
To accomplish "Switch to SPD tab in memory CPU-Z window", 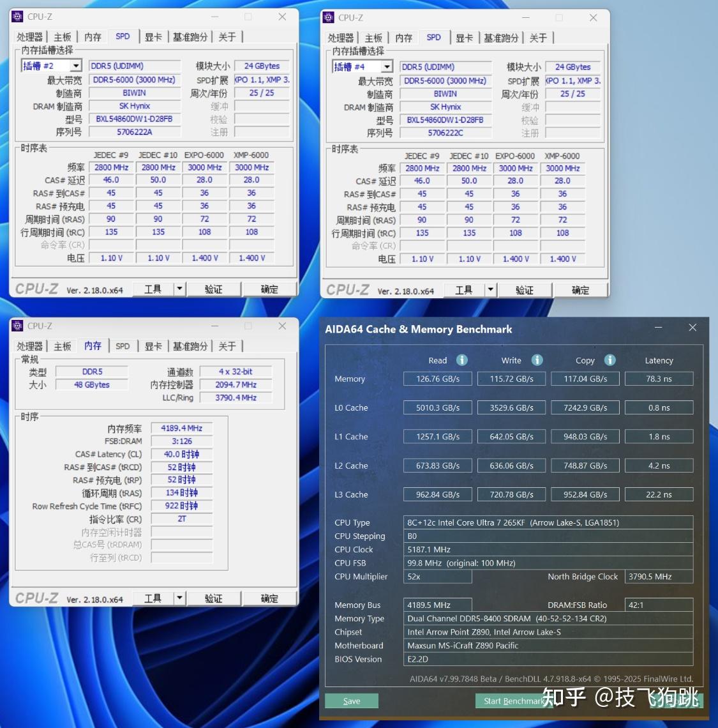I will (123, 346).
